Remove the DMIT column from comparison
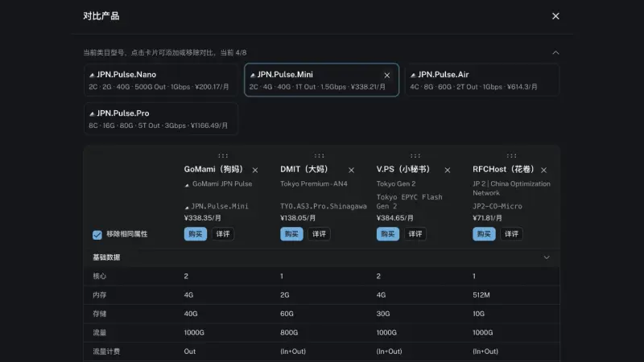The width and height of the screenshot is (644, 362). (x=351, y=170)
